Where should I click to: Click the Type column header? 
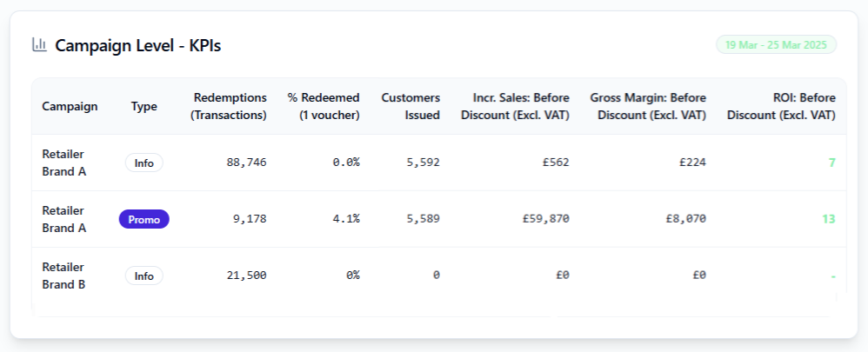tap(144, 106)
